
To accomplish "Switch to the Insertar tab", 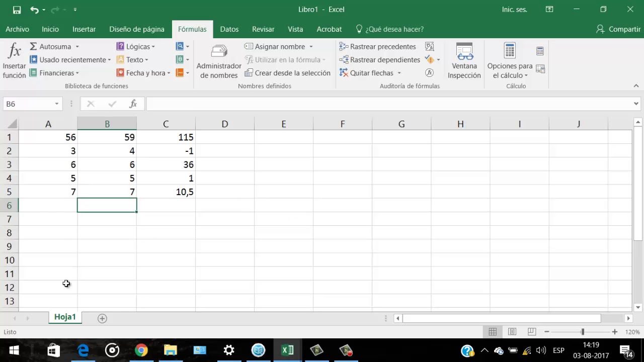I will [x=84, y=29].
